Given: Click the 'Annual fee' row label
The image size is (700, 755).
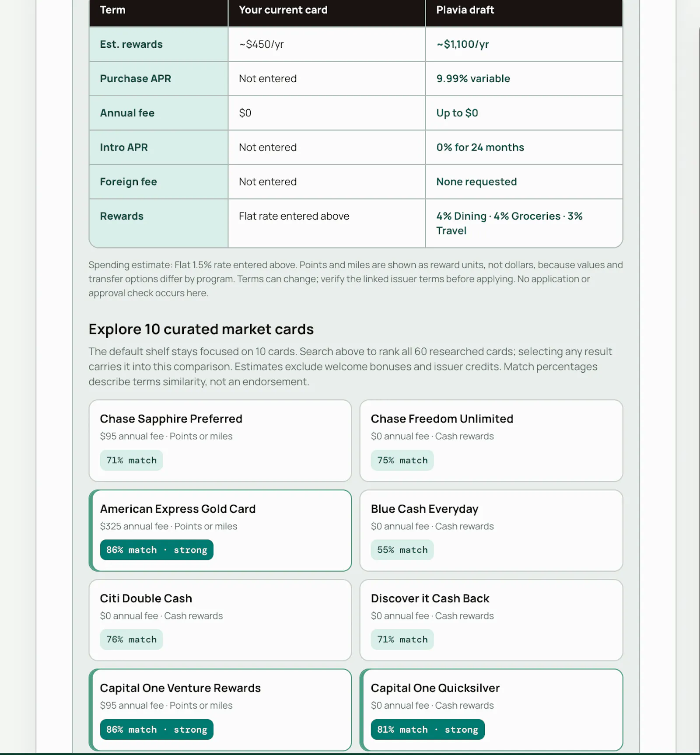Looking at the screenshot, I should (158, 113).
